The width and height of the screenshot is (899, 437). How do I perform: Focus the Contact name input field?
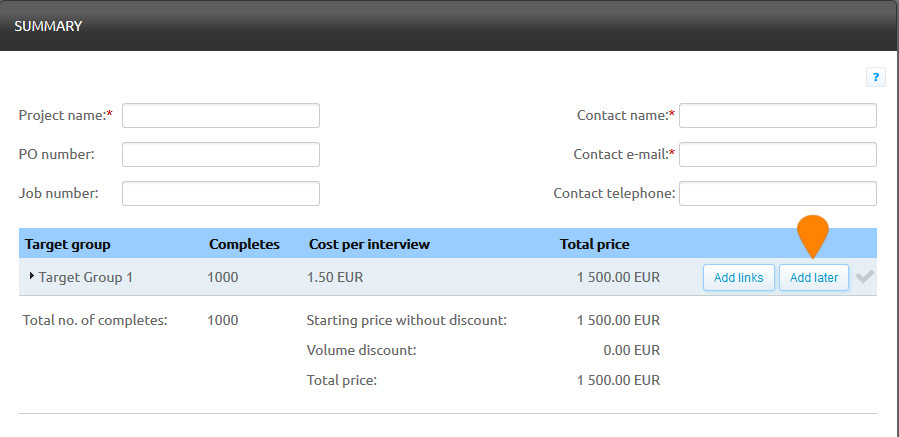point(777,116)
